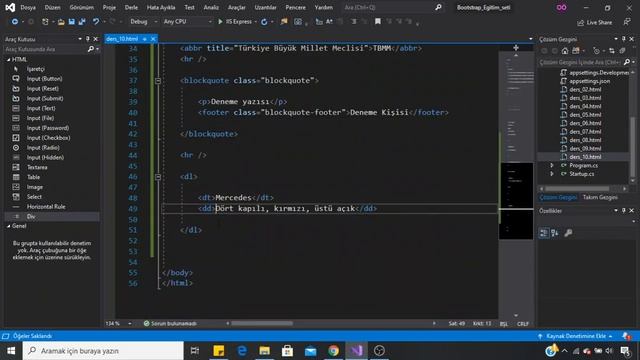640x360 pixels.
Task: Click the Categorized icon in Özellikler panel
Action: point(544,233)
